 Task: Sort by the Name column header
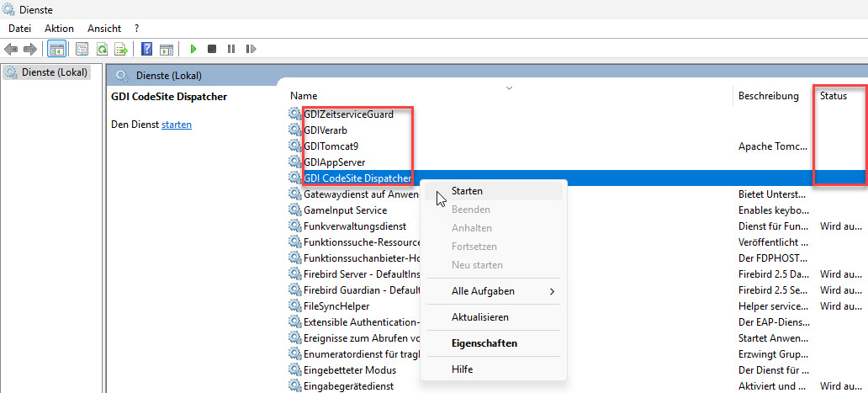point(304,96)
